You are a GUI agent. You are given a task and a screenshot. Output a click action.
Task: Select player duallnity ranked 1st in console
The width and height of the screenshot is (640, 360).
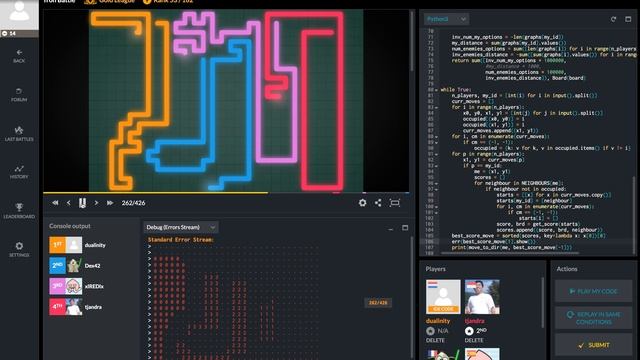tap(78, 245)
